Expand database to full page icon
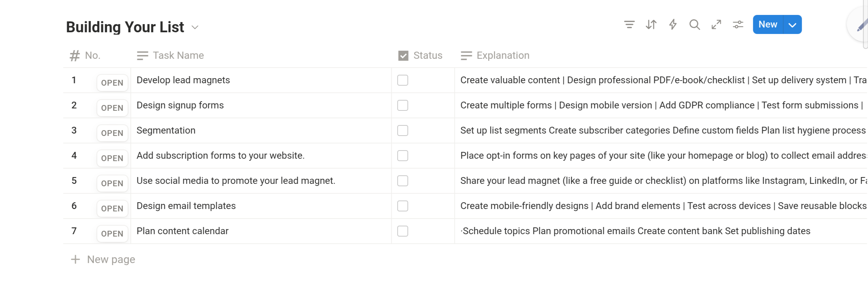868x294 pixels. [716, 24]
